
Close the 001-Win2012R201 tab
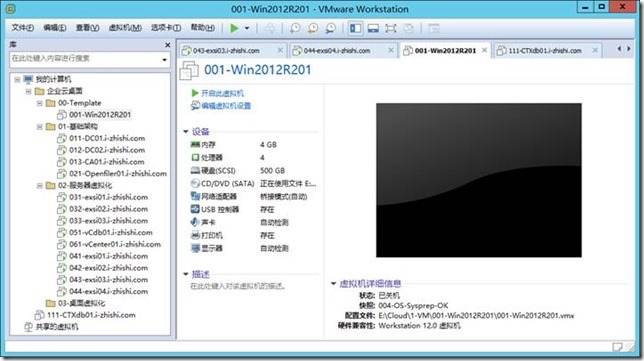pyautogui.click(x=484, y=50)
